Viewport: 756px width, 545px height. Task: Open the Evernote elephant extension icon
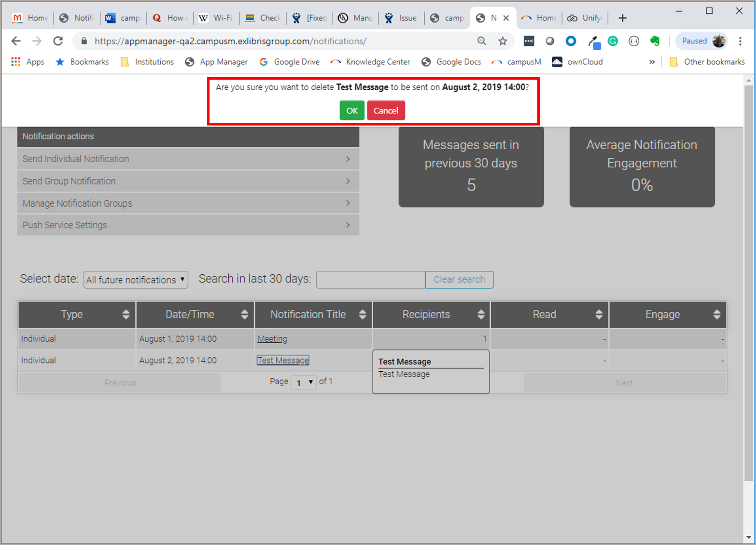coord(655,41)
